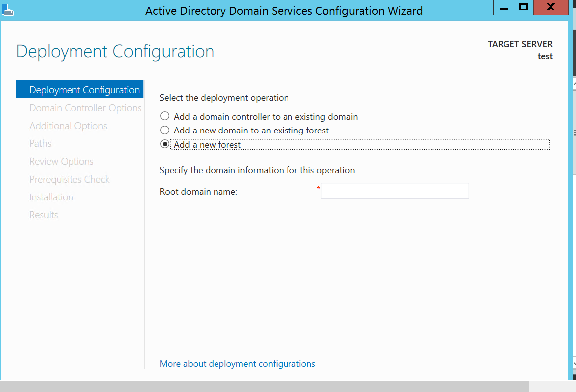
Task: Open 'More about deployment configurations' link
Action: (x=237, y=364)
